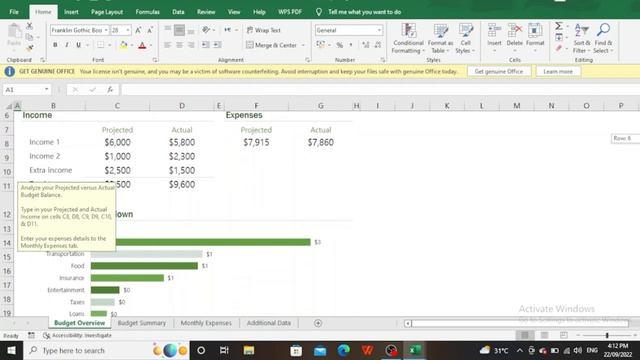Viewport: 640px width, 360px height.
Task: Expand the Name Box dropdown arrow
Action: click(47, 89)
